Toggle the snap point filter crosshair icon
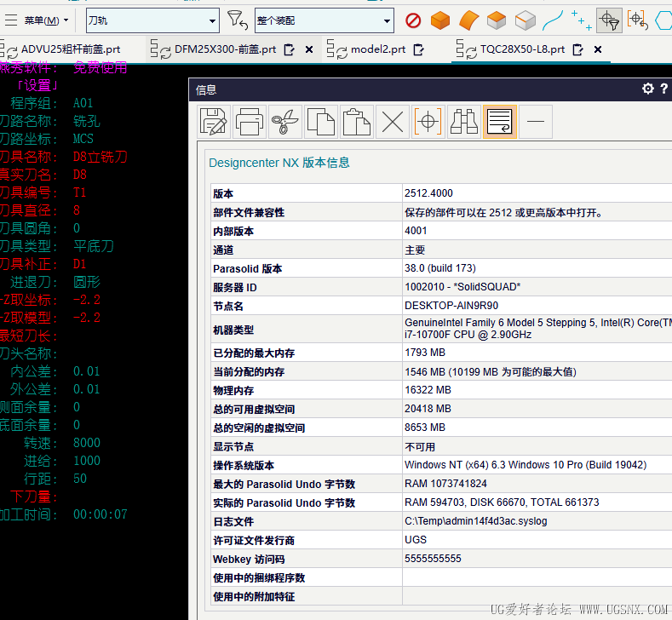Viewport: 672px width, 620px height. tap(609, 20)
